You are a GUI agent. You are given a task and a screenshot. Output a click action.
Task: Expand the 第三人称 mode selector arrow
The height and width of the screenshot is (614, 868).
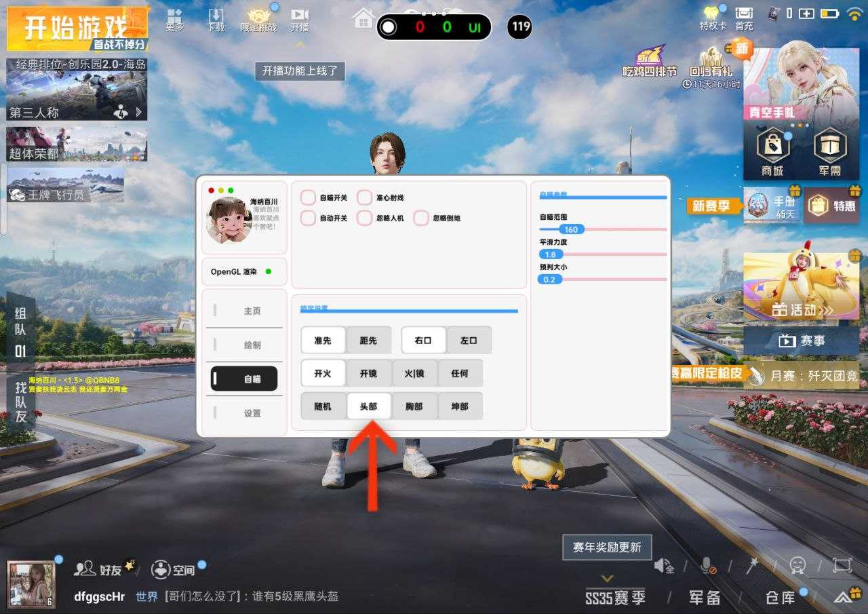pos(139,113)
